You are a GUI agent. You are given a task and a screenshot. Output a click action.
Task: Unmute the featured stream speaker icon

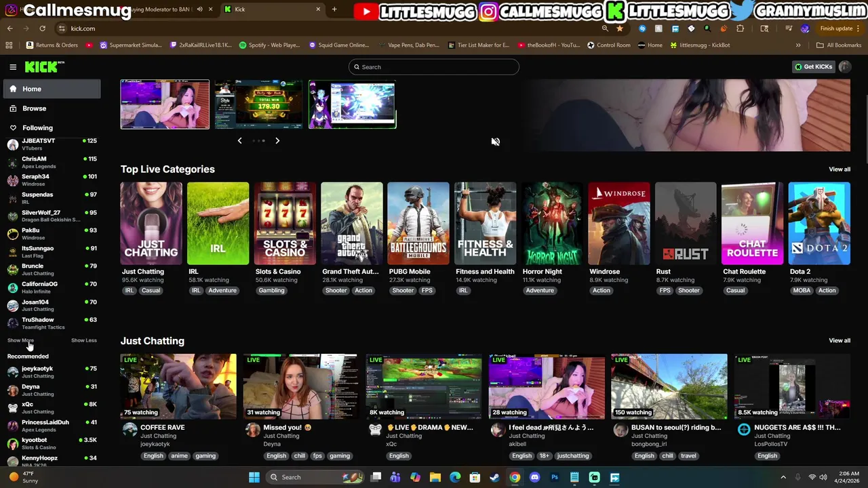(x=496, y=142)
